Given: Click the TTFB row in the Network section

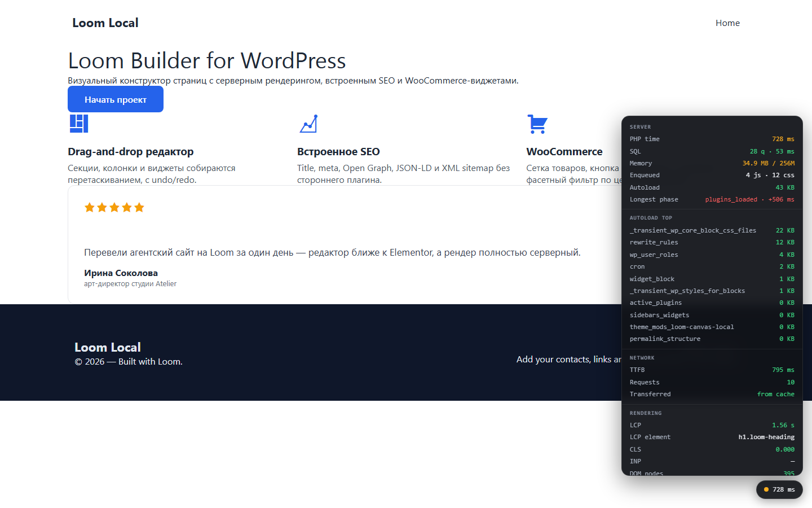Looking at the screenshot, I should coord(712,370).
